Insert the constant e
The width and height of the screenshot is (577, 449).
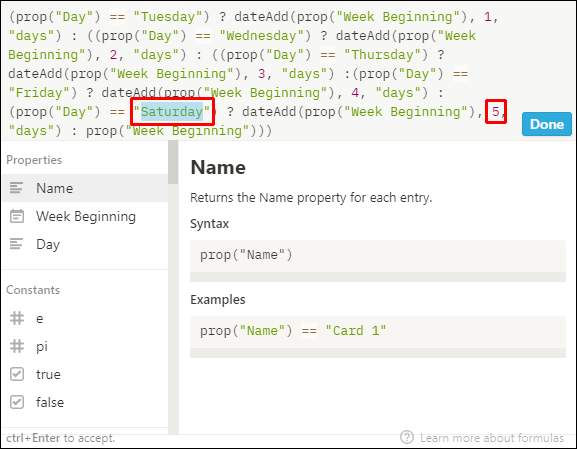pos(85,318)
